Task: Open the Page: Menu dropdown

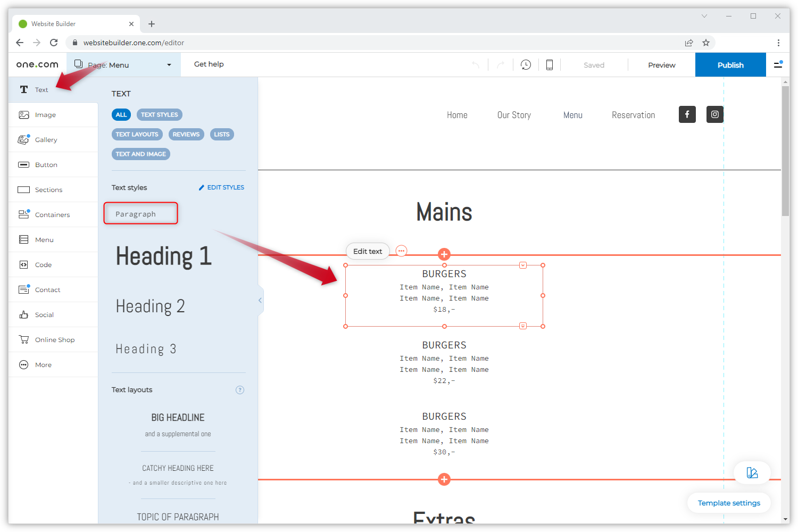Action: tap(123, 65)
